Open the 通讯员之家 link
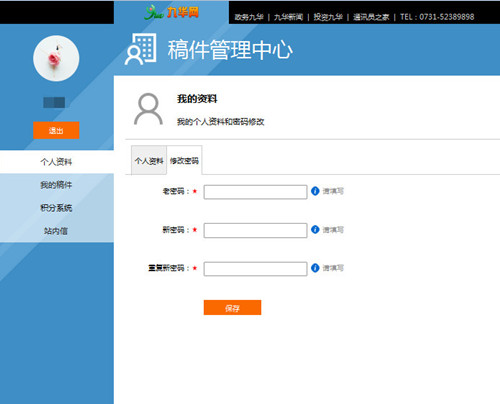This screenshot has height=404, width=500. click(x=371, y=17)
